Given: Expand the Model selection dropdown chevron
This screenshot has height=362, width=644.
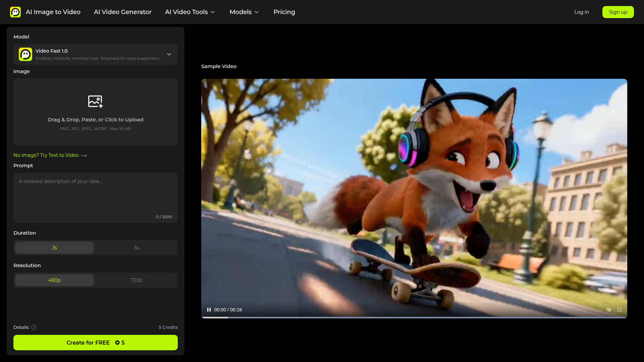Looking at the screenshot, I should pyautogui.click(x=169, y=54).
